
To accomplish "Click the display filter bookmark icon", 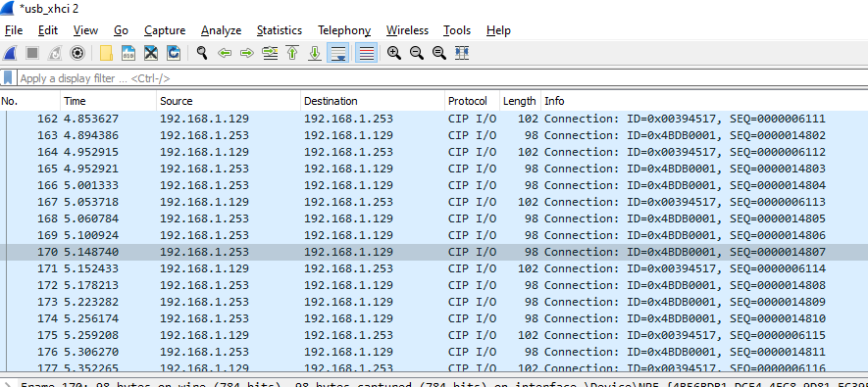I will [x=8, y=78].
